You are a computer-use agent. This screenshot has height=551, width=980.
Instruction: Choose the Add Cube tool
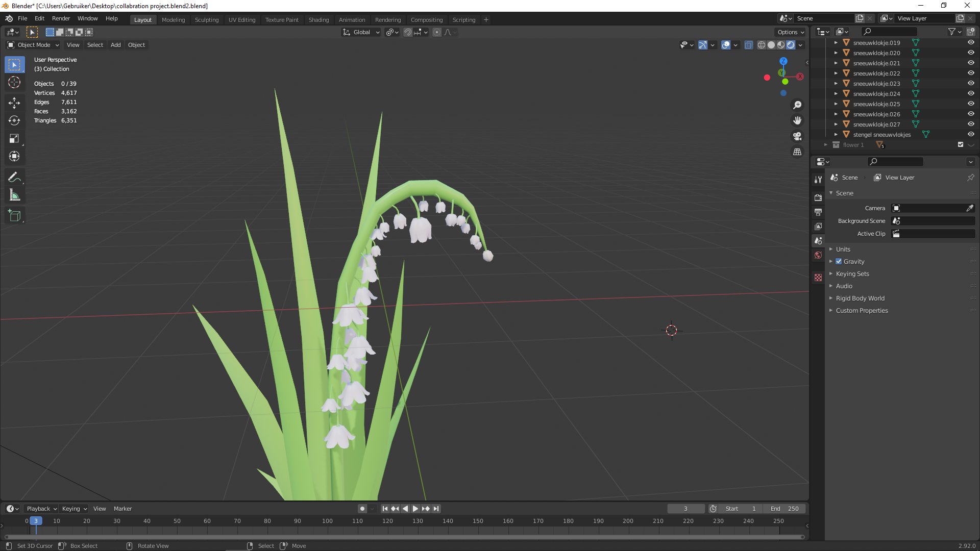pos(14,216)
